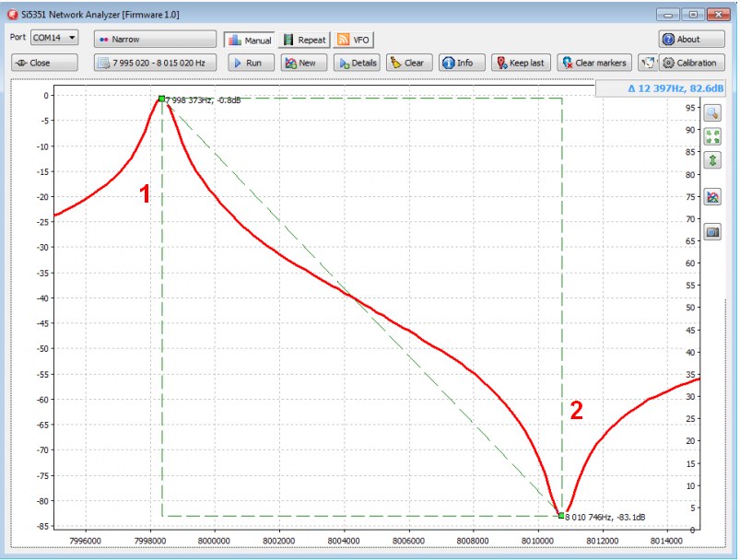Toggle VFO mode
Screen dimensions: 740x560
pyautogui.click(x=353, y=40)
